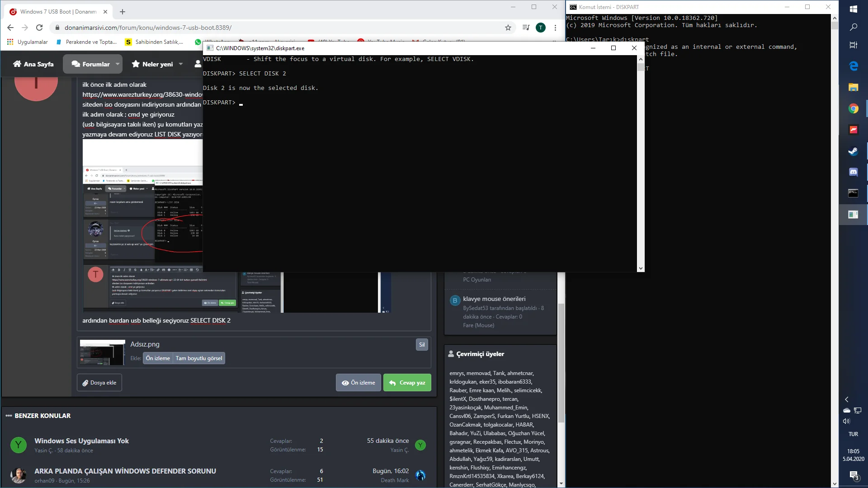Expand the Neler yeni dropdown arrow
The width and height of the screenshot is (868, 488).
pos(181,64)
